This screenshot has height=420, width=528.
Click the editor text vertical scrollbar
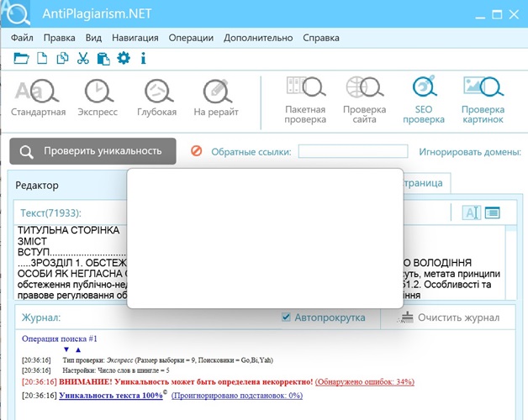(x=511, y=262)
